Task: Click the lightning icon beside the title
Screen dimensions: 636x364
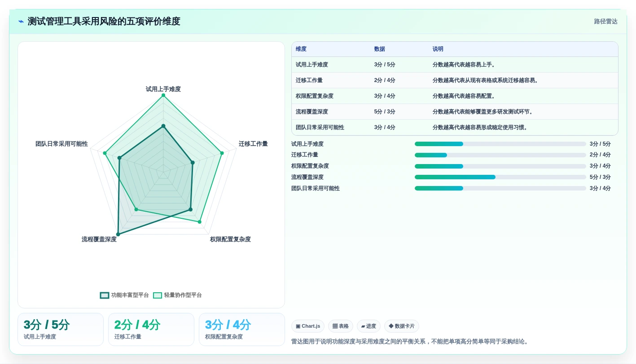Action: click(x=21, y=22)
